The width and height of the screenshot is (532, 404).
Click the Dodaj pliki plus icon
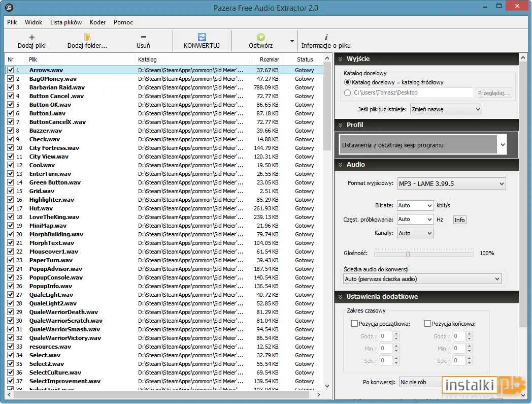31,37
